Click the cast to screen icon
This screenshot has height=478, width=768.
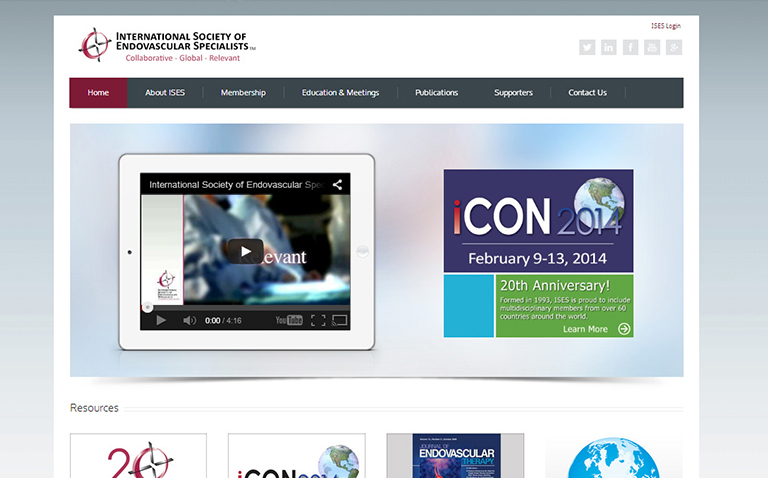tap(339, 320)
